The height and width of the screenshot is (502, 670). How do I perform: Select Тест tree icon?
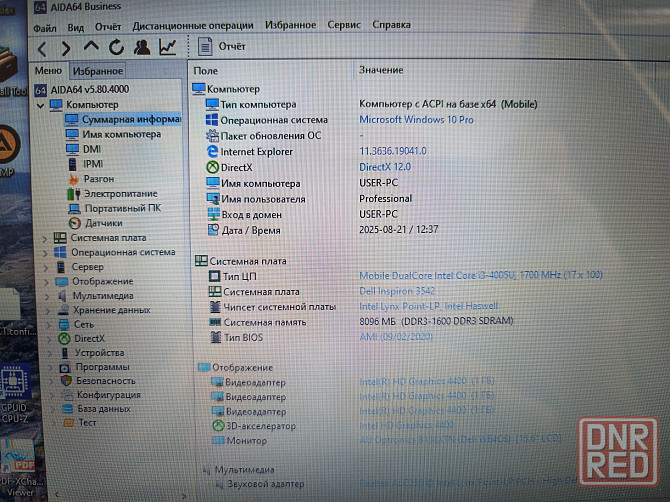[69, 423]
